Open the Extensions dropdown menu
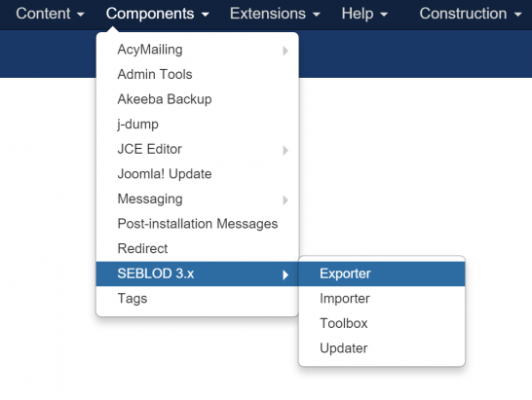 (275, 14)
